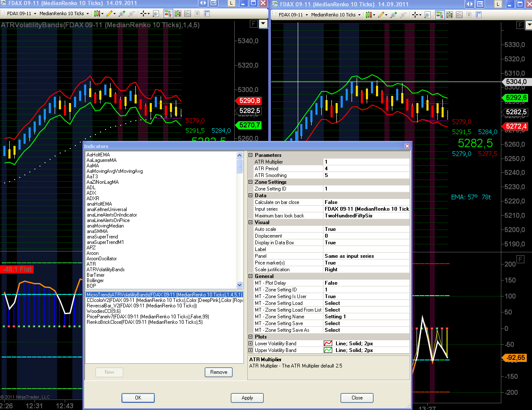Screen dimensions: 532x410
Task: Open FDAX 09-11 instrument dropdown in left chart
Action: point(21,13)
